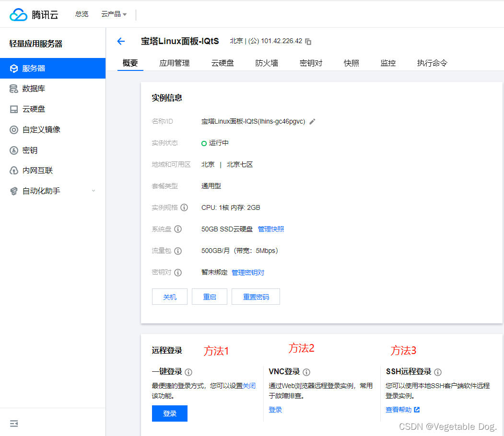504x436 pixels.
Task: Click the 内网互联 sidebar icon
Action: (14, 171)
